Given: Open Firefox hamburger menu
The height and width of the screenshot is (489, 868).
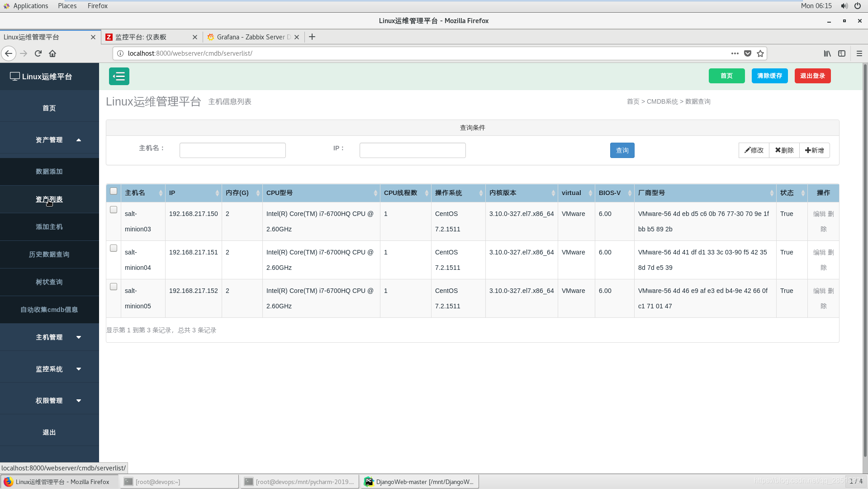Looking at the screenshot, I should pyautogui.click(x=859, y=53).
